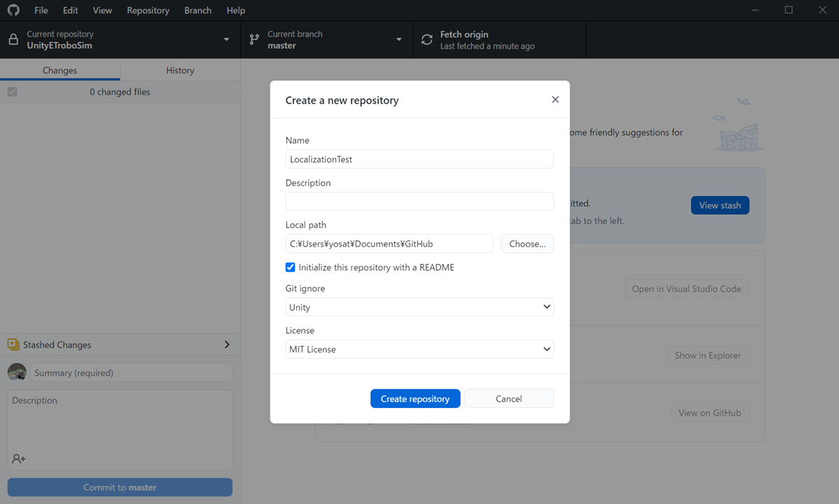Open the Repository menu

[148, 10]
